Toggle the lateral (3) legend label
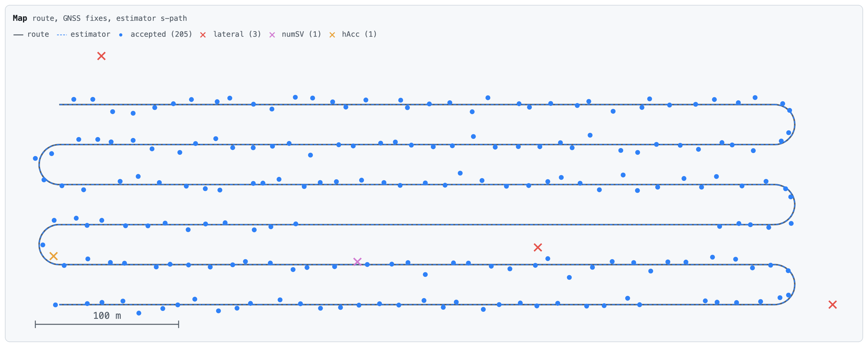868x347 pixels. click(x=237, y=34)
